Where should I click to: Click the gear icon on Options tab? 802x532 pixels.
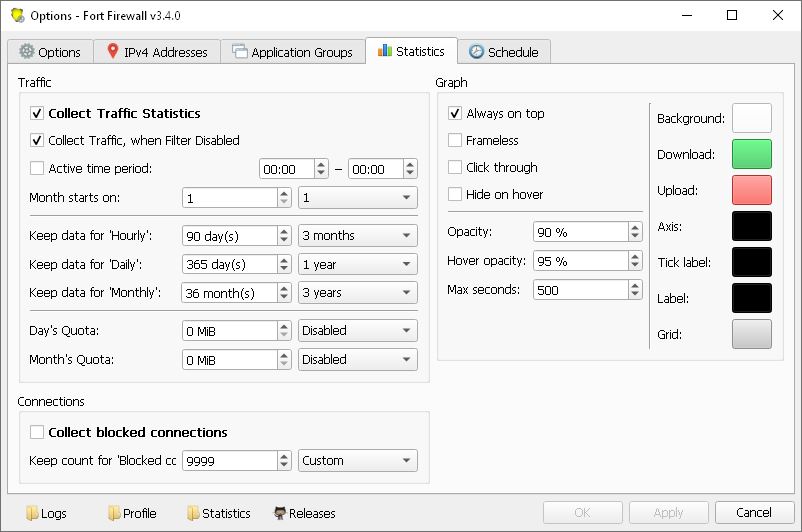coord(26,52)
